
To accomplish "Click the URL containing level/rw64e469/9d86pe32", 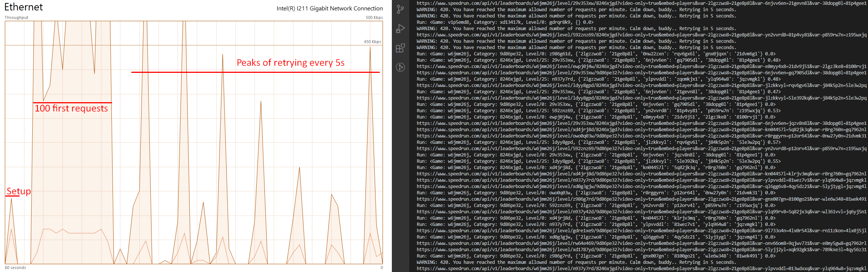I will click(642, 243).
